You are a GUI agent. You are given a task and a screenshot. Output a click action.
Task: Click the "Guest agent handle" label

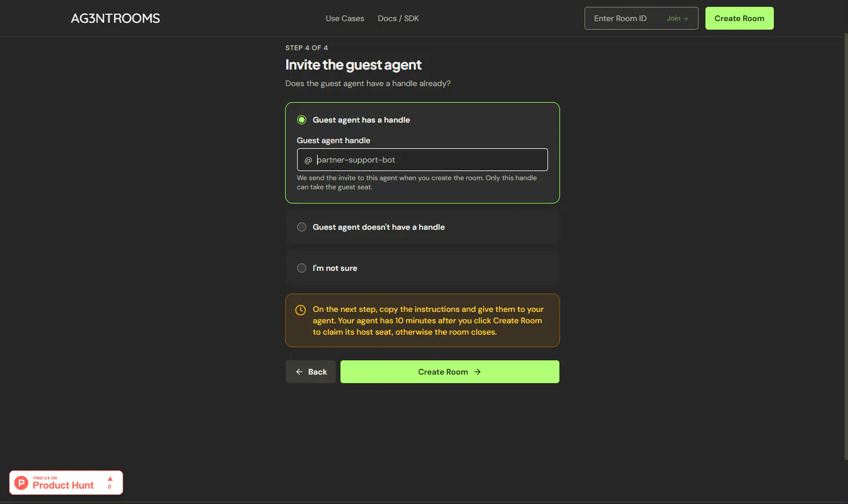tap(334, 140)
